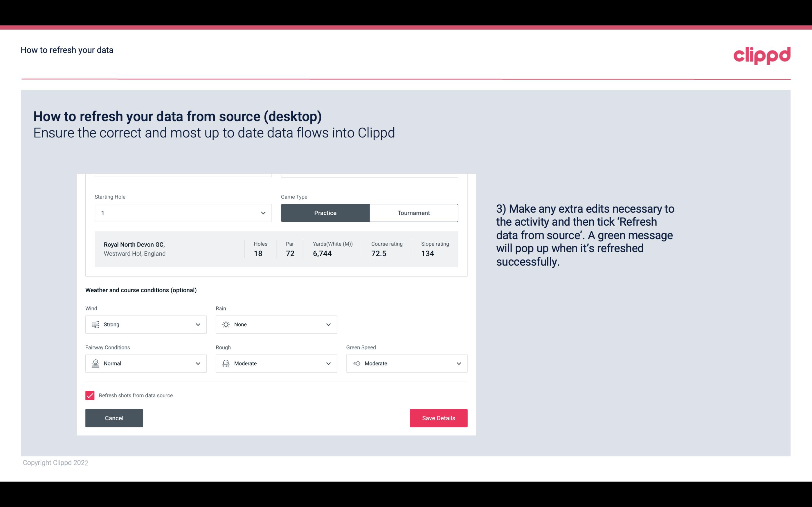Screen dimensions: 812x507
Task: Click the Clippd logo icon
Action: click(x=762, y=54)
